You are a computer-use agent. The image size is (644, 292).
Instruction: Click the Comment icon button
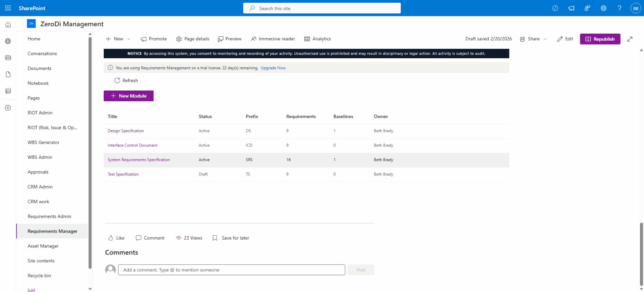[150, 238]
